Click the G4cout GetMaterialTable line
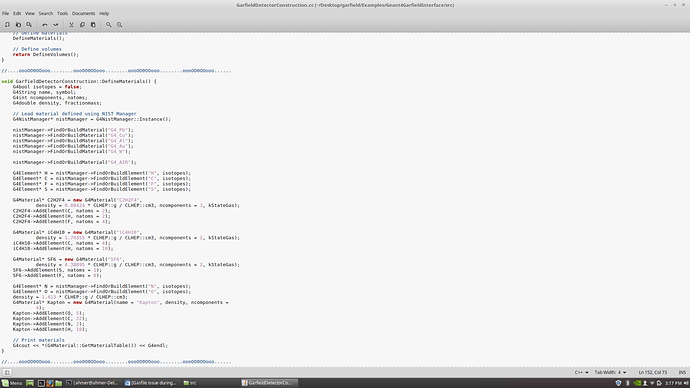 tap(90, 345)
